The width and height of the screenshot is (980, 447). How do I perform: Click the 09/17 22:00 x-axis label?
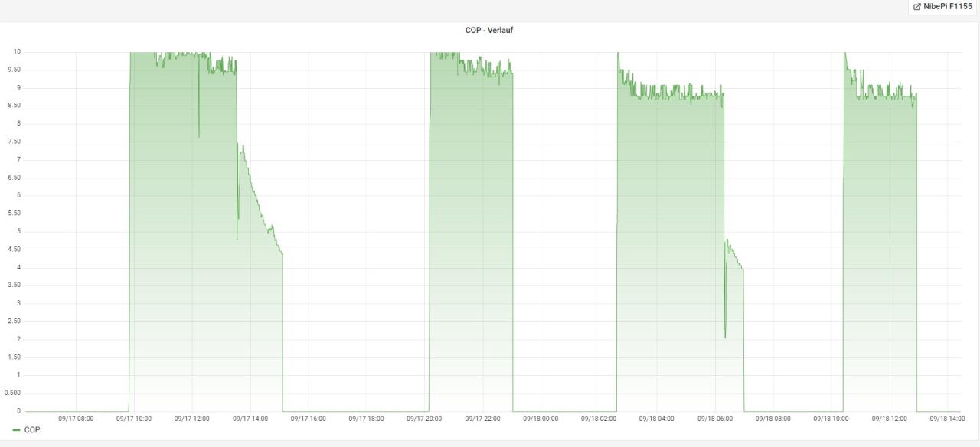[x=483, y=419]
